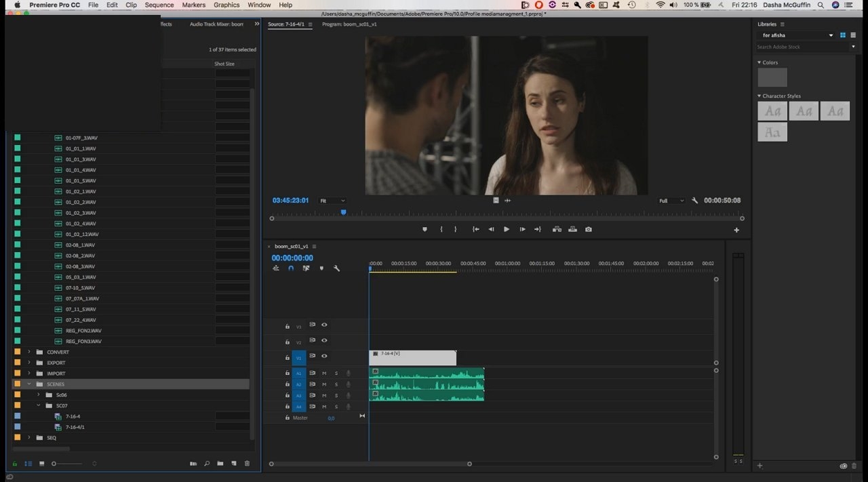
Task: Toggle Linked Selection in timeline
Action: (307, 268)
